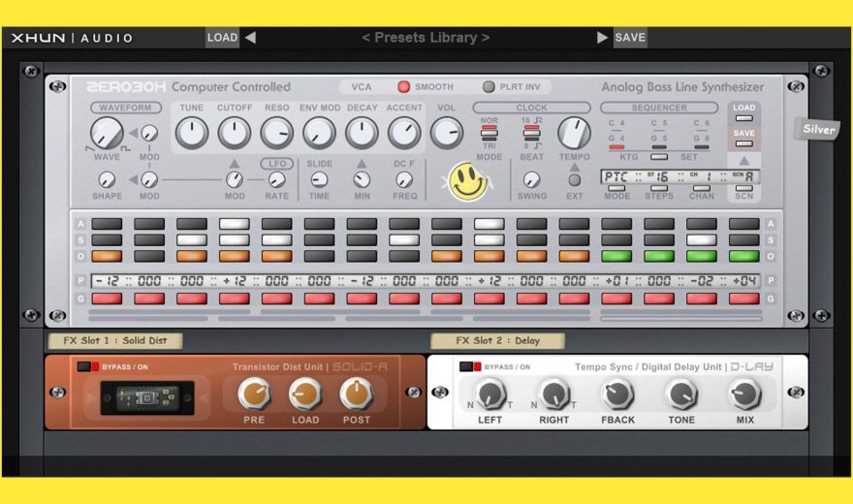Click the smiley face logo
853x504 pixels.
(x=468, y=181)
